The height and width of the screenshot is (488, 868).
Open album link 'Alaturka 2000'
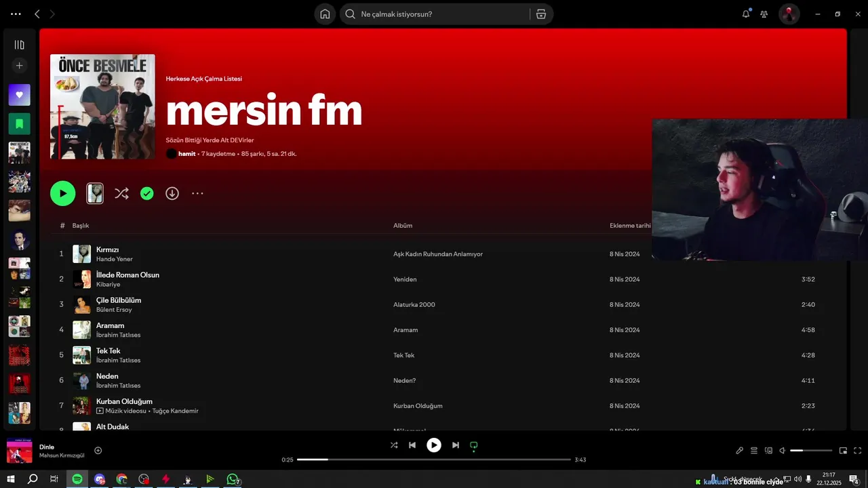pos(414,304)
